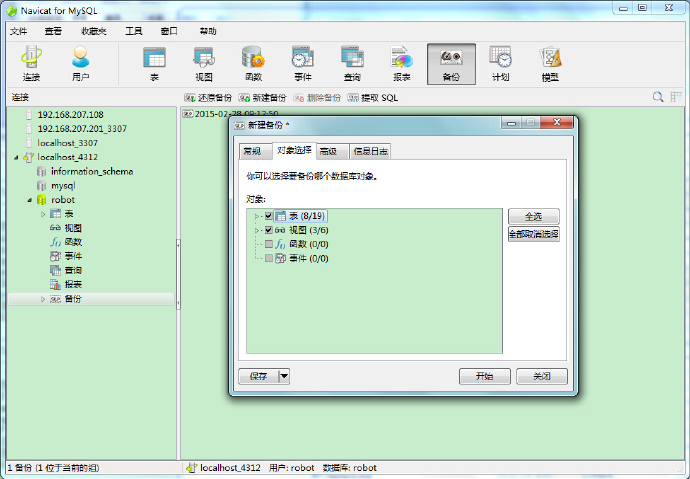Select the 事件 (Event) toolbar icon
The image size is (690, 479).
coord(303,64)
